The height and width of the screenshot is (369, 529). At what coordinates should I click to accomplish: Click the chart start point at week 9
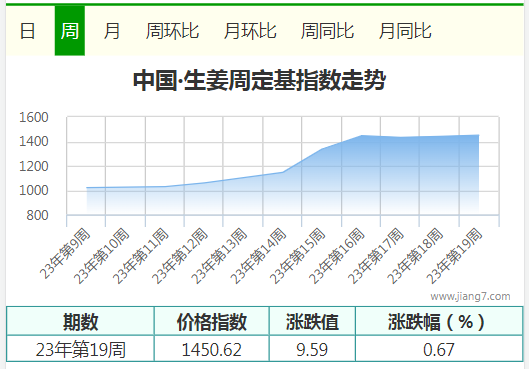(87, 188)
